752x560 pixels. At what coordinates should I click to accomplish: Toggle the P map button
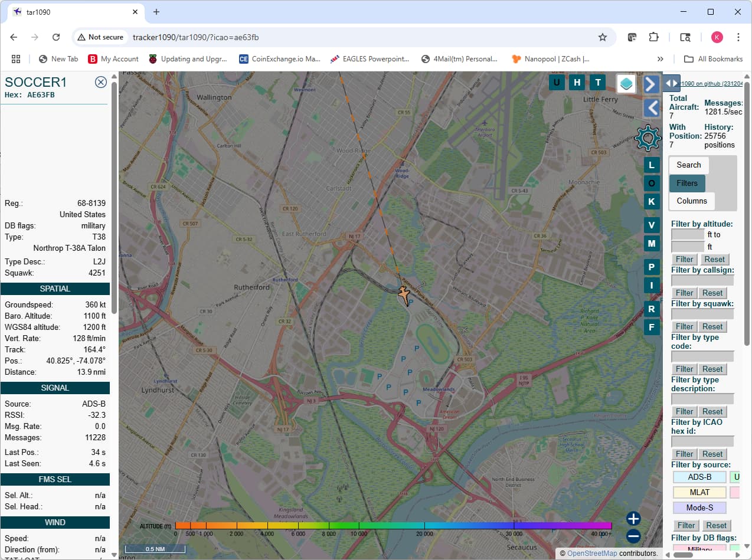point(652,267)
